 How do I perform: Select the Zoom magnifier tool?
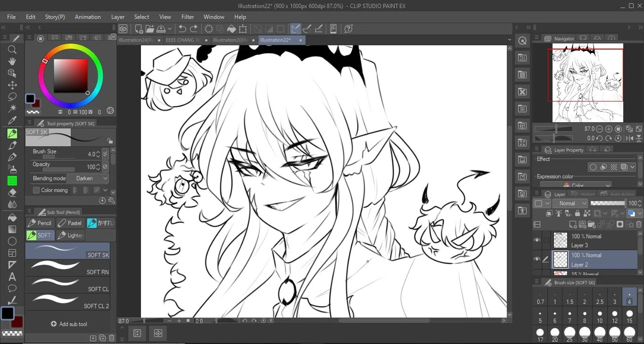coord(13,50)
